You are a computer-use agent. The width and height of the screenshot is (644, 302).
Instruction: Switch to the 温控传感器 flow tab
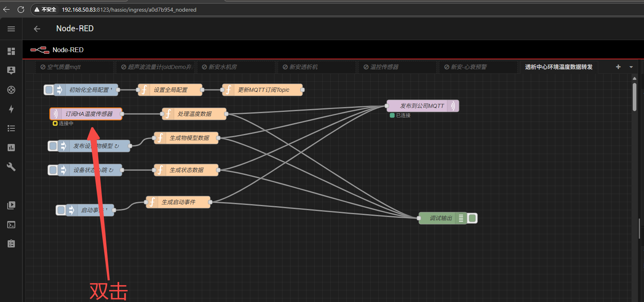tap(384, 67)
